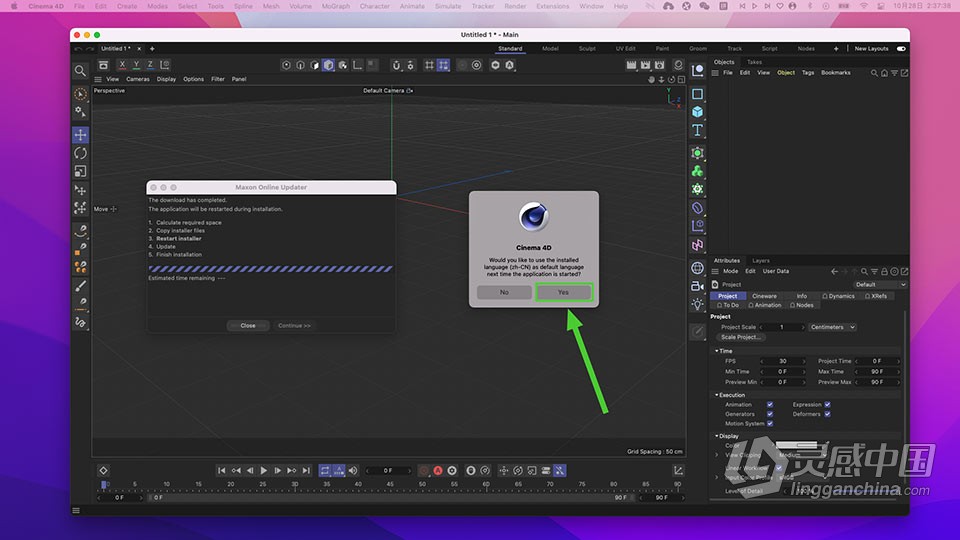Select the Scale tool

pos(80,171)
